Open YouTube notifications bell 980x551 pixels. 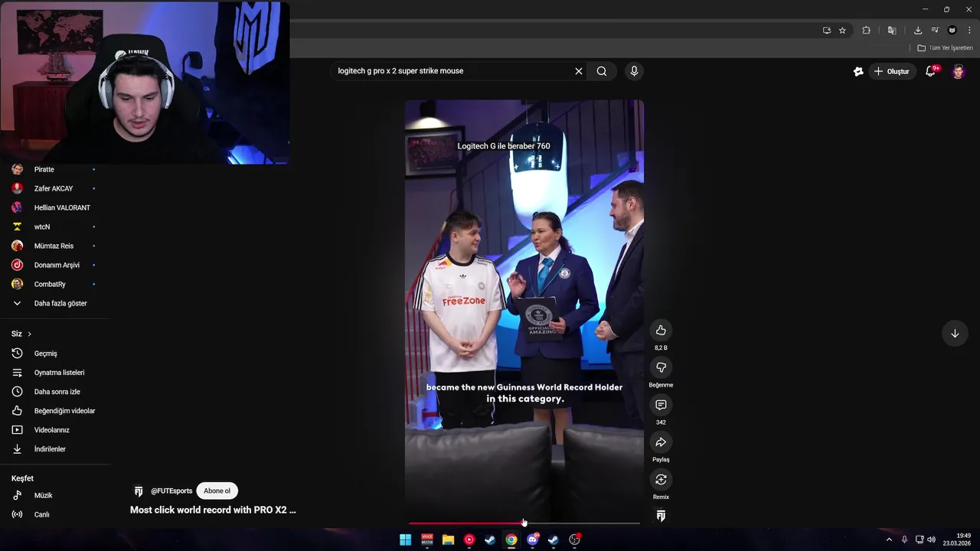pyautogui.click(x=931, y=71)
